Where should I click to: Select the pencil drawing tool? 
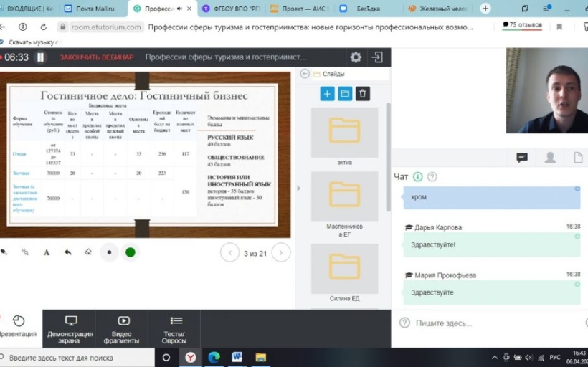click(4, 252)
